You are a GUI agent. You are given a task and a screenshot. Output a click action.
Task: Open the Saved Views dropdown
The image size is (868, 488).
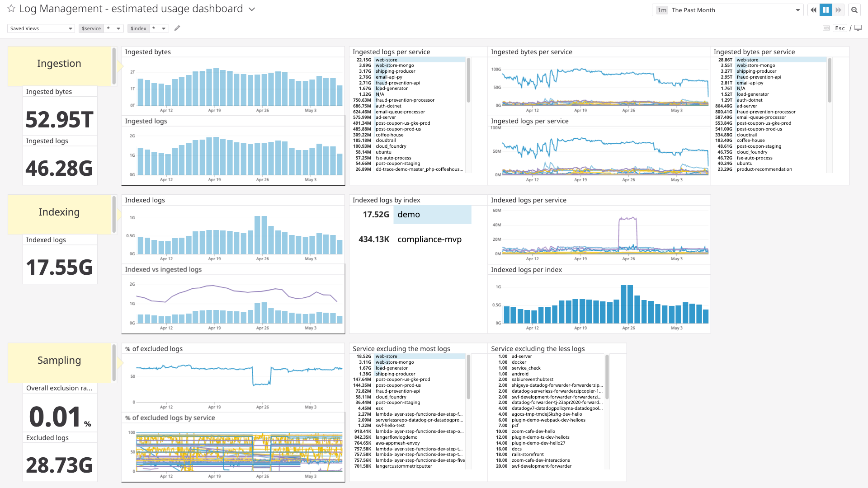tap(41, 28)
